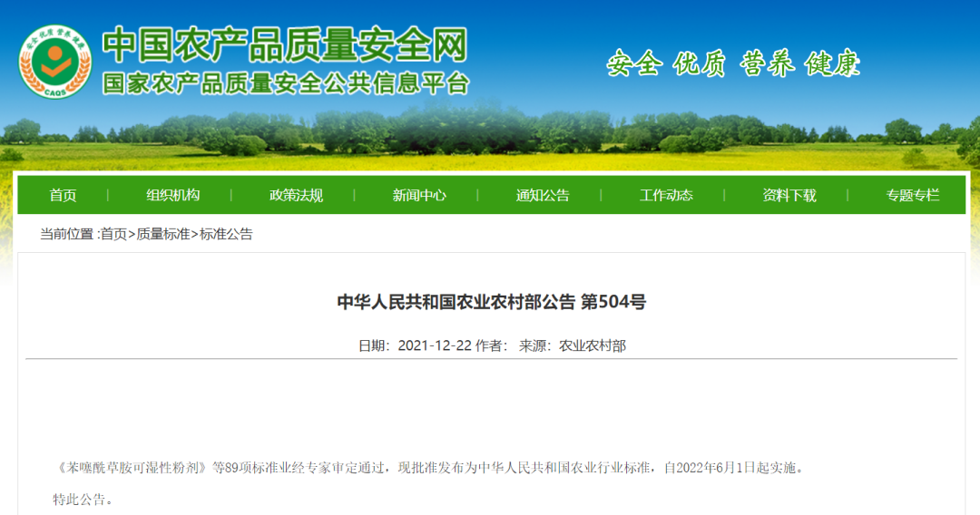
Task: Open the 资料下载 menu item
Action: 789,195
